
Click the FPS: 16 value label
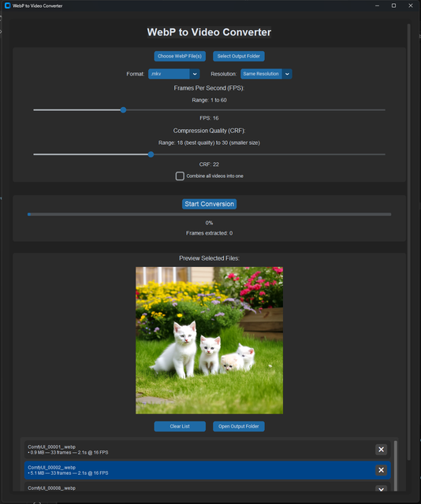(x=209, y=118)
